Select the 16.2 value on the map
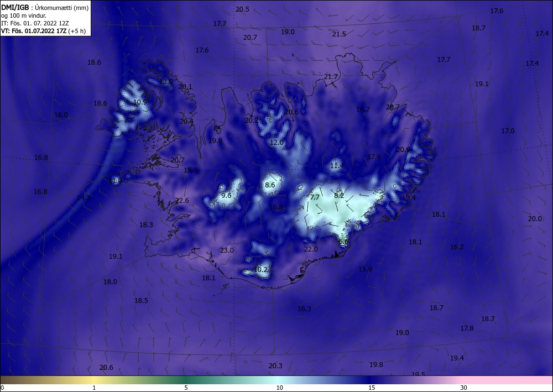This screenshot has width=553, height=392. pos(457,247)
